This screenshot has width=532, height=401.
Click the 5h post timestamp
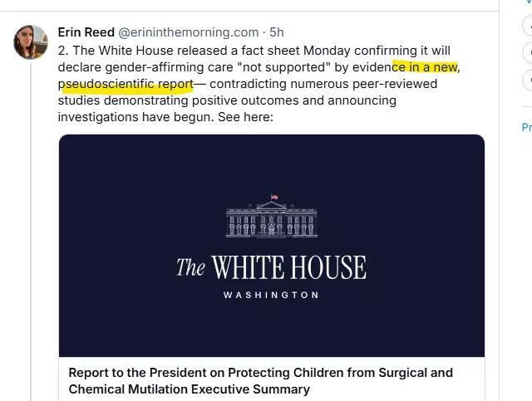pos(277,32)
